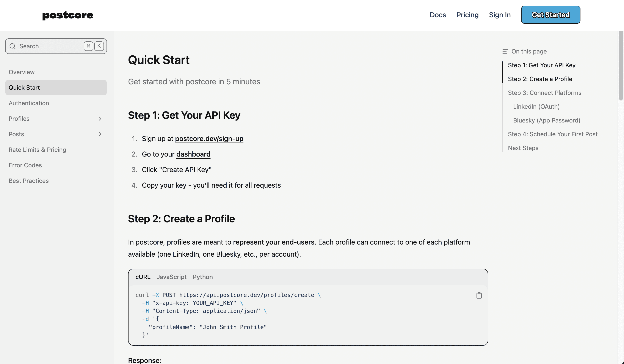
Task: Expand the Profiles sidebar section
Action: pos(100,119)
